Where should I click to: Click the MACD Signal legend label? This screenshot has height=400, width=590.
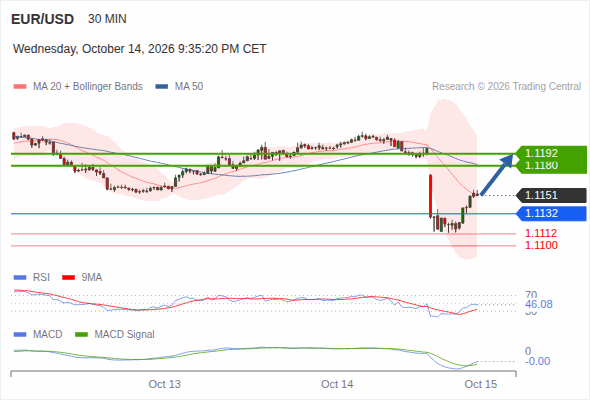[x=125, y=335]
